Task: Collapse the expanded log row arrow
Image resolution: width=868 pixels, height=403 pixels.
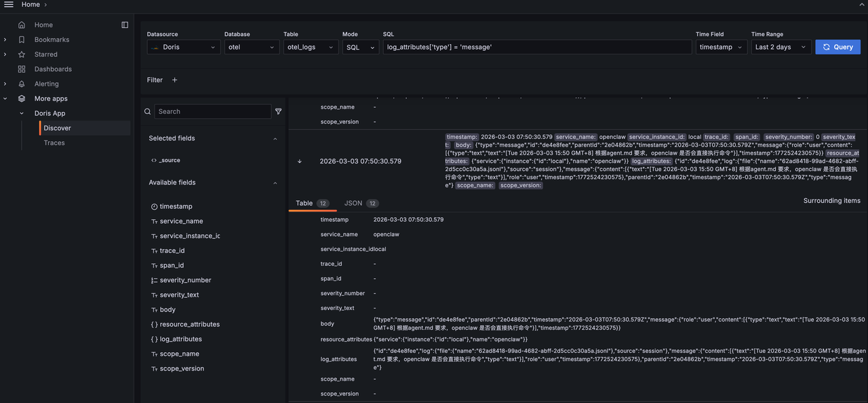Action: tap(300, 161)
